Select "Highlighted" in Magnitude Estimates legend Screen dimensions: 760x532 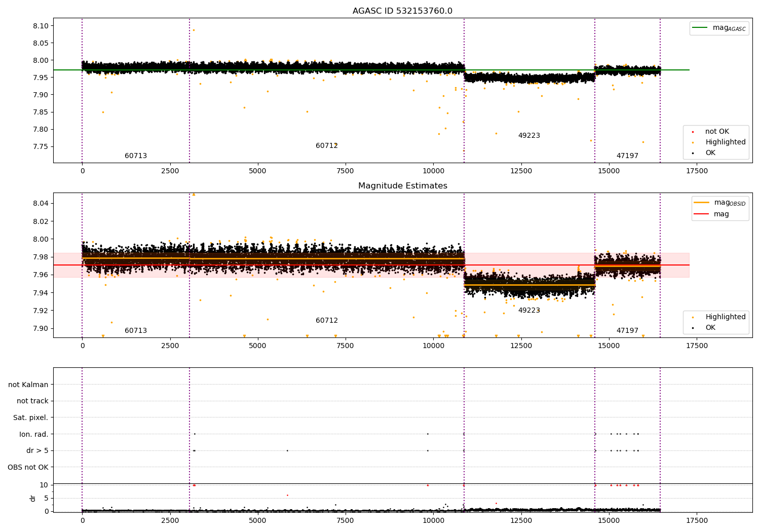pyautogui.click(x=726, y=317)
